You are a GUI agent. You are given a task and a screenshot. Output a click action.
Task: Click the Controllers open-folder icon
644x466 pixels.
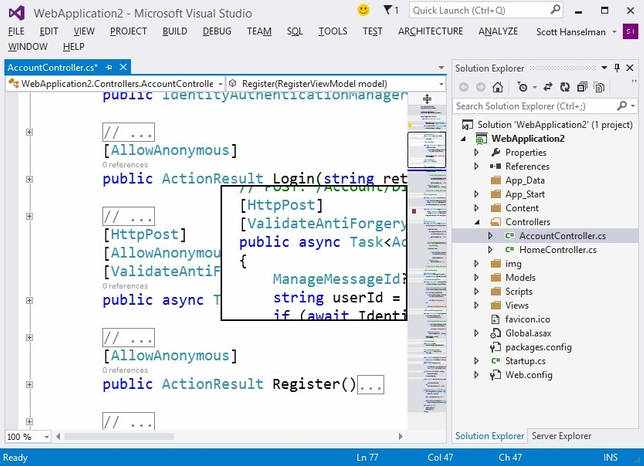[x=496, y=222]
